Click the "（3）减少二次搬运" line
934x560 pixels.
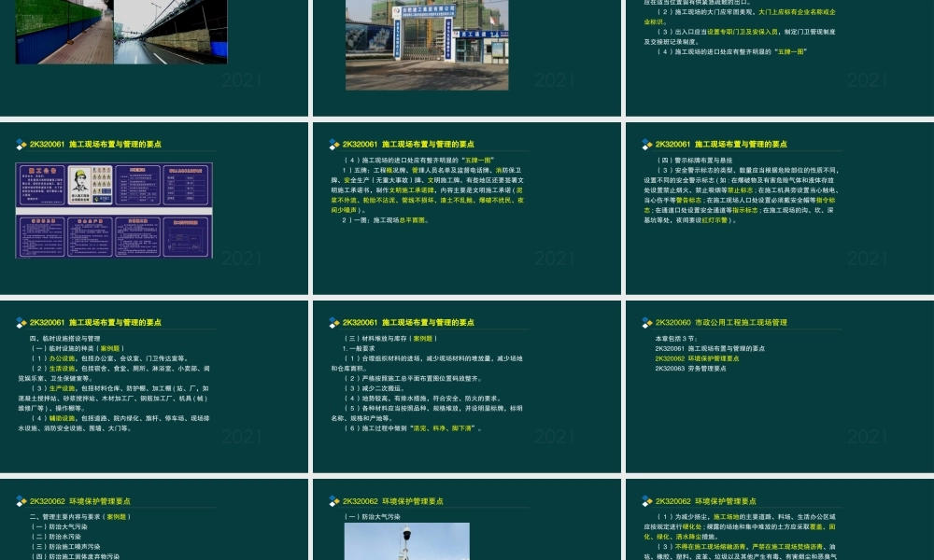click(375, 388)
